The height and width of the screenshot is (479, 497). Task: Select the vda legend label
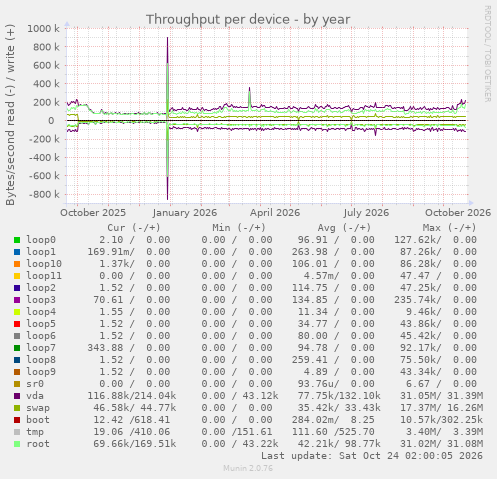point(35,396)
